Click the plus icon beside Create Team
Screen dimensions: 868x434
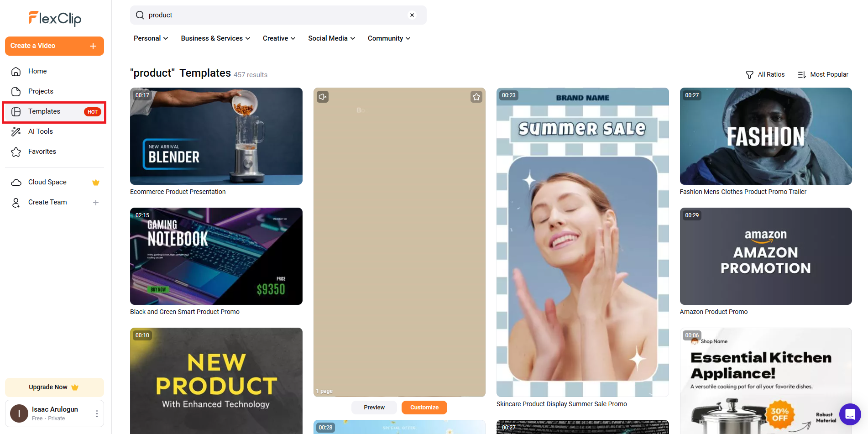(96, 203)
